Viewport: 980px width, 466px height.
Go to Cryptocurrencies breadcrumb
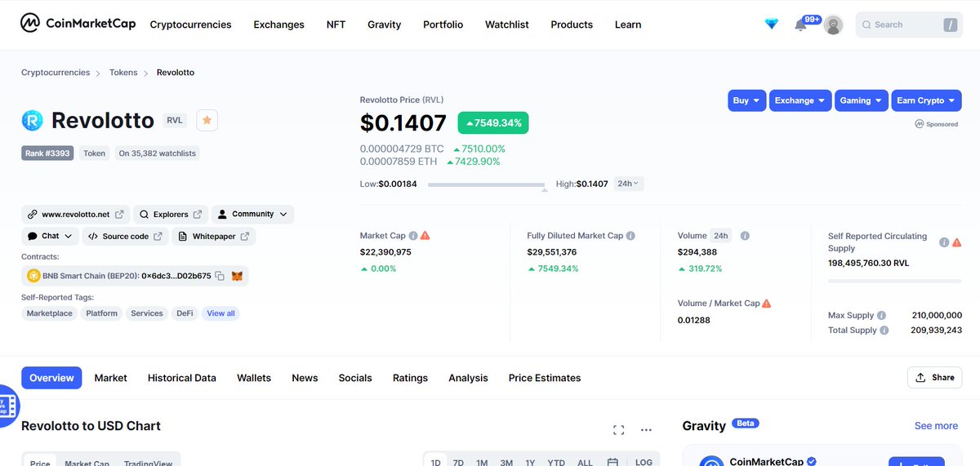point(56,73)
